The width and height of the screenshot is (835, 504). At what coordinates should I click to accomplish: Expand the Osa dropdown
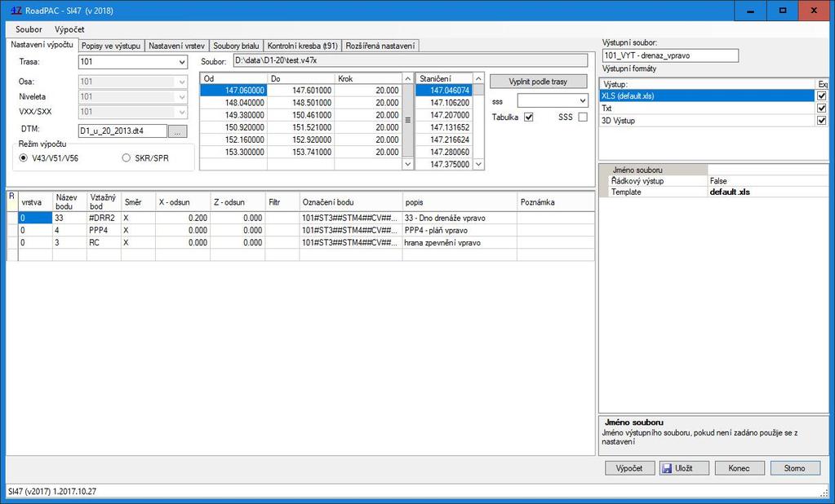(x=182, y=82)
